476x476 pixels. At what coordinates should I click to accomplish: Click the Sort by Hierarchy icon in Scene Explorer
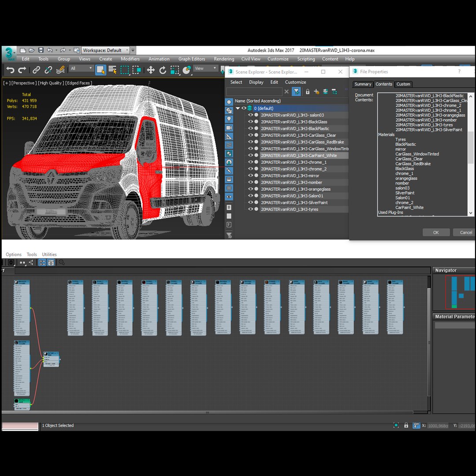coord(334,92)
